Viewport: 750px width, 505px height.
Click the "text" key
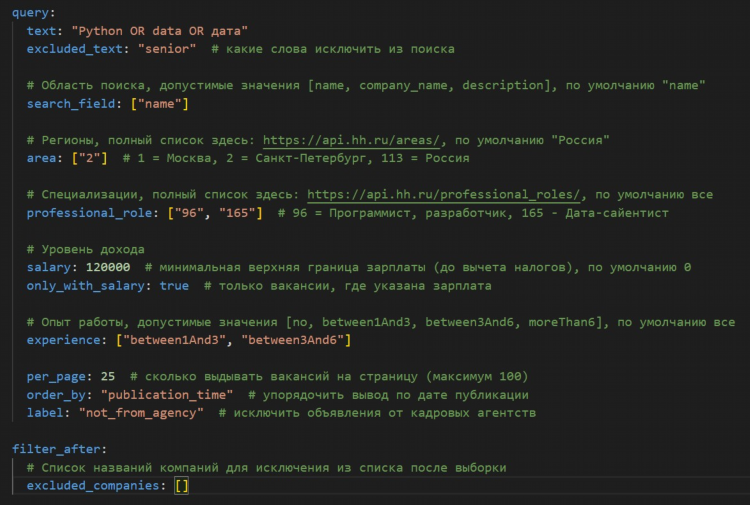pyautogui.click(x=41, y=31)
